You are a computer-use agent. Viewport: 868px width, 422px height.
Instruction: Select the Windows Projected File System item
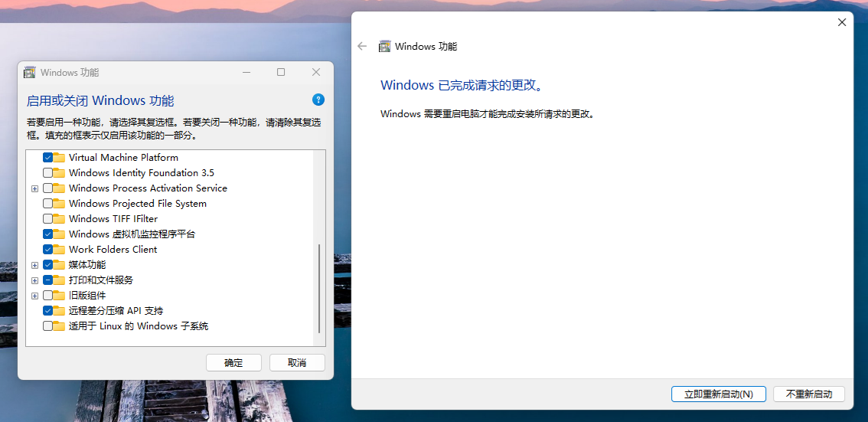[x=138, y=204]
